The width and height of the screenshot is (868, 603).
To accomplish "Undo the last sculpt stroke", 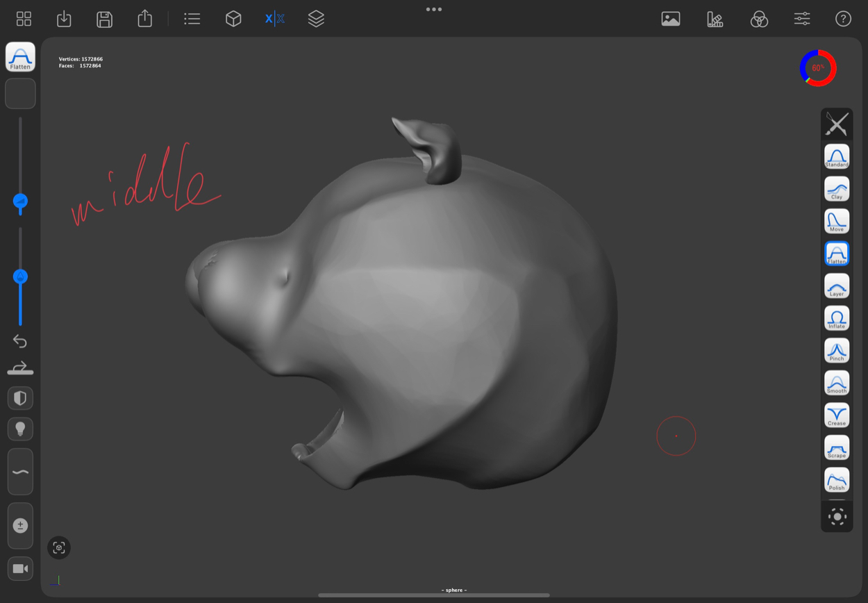I will pos(20,341).
